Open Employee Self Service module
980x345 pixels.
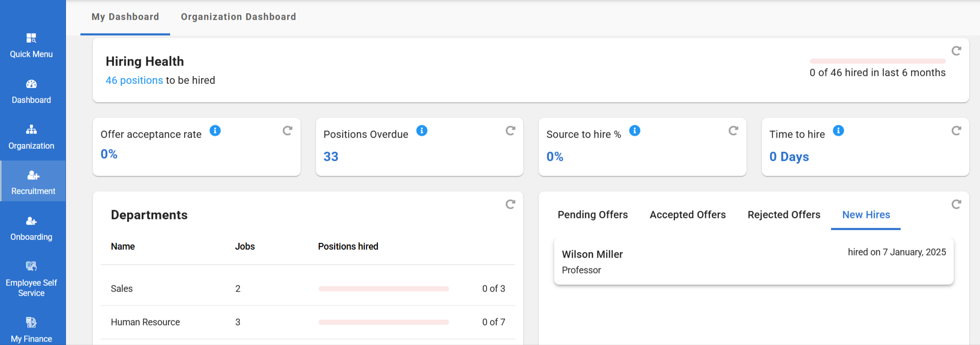click(x=31, y=279)
